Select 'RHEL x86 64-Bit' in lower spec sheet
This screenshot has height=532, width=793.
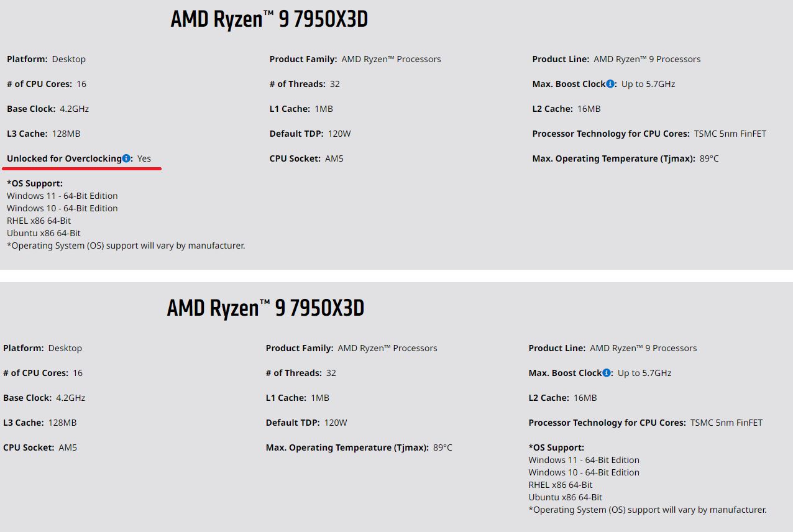[x=561, y=485]
